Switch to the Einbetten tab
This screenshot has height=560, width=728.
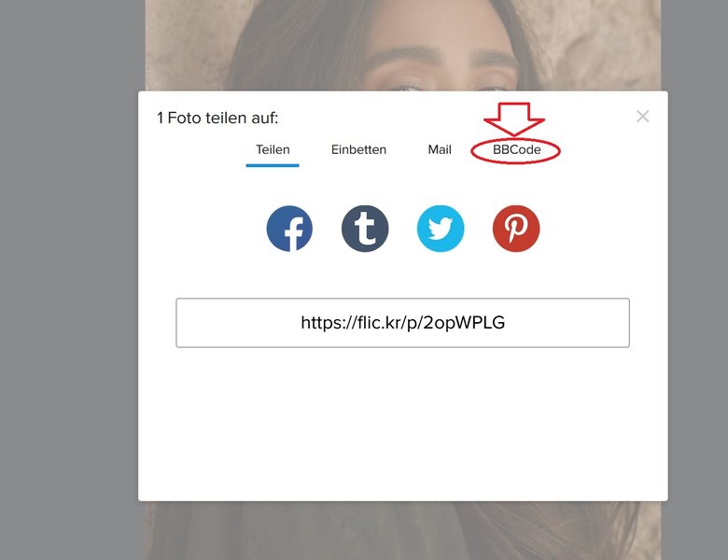(x=358, y=149)
